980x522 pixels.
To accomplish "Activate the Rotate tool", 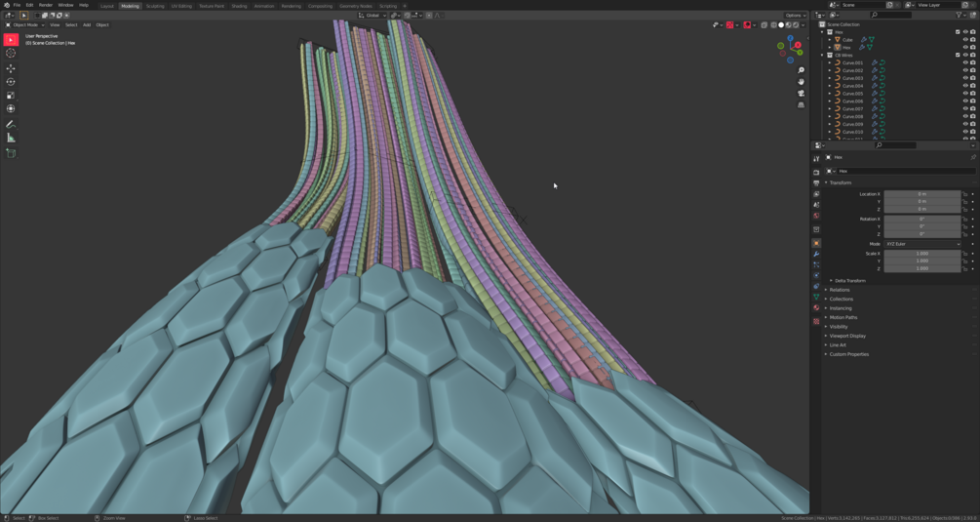I will point(11,82).
